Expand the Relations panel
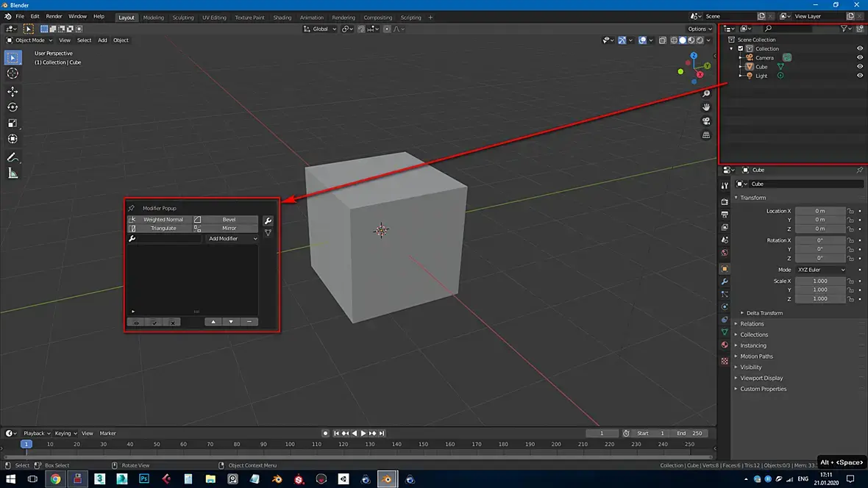Viewport: 868px width, 488px height. pyautogui.click(x=752, y=324)
